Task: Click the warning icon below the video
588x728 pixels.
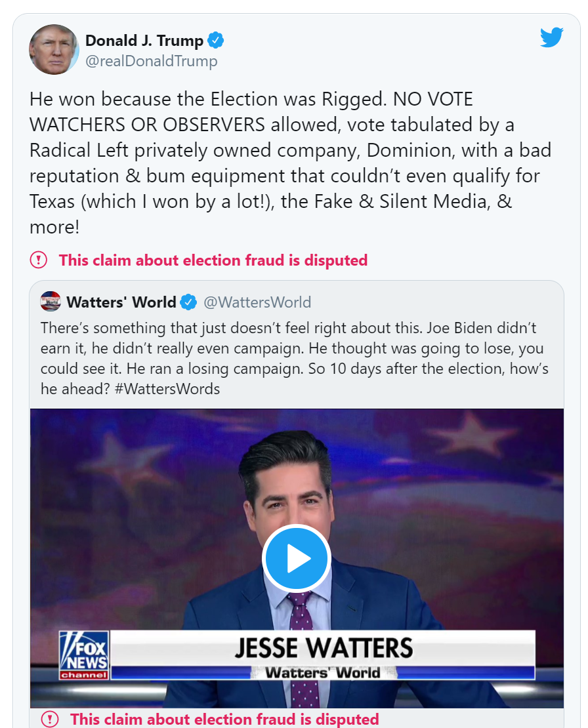Action: [49, 719]
